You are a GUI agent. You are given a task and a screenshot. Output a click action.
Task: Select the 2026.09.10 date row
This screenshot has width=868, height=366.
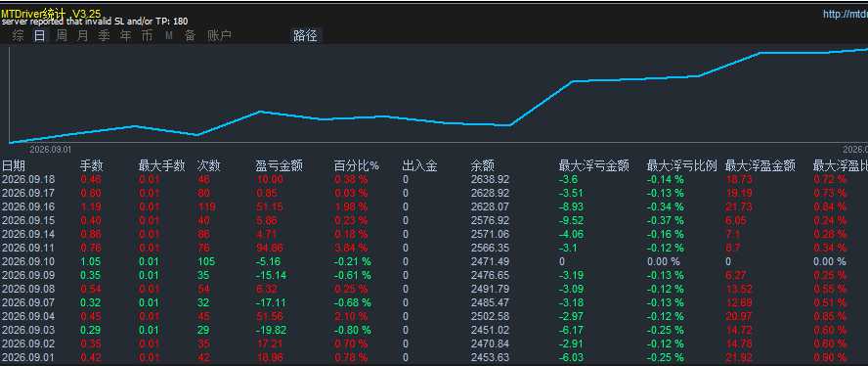(x=28, y=261)
